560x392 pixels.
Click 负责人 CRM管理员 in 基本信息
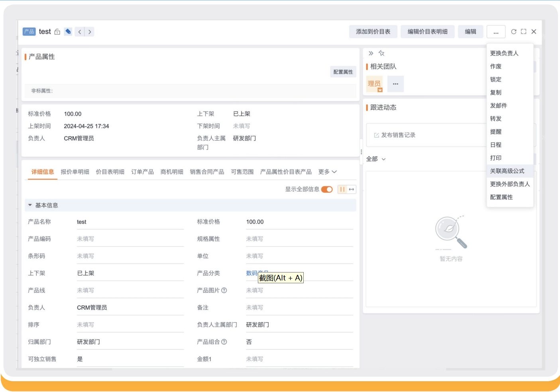coord(92,308)
